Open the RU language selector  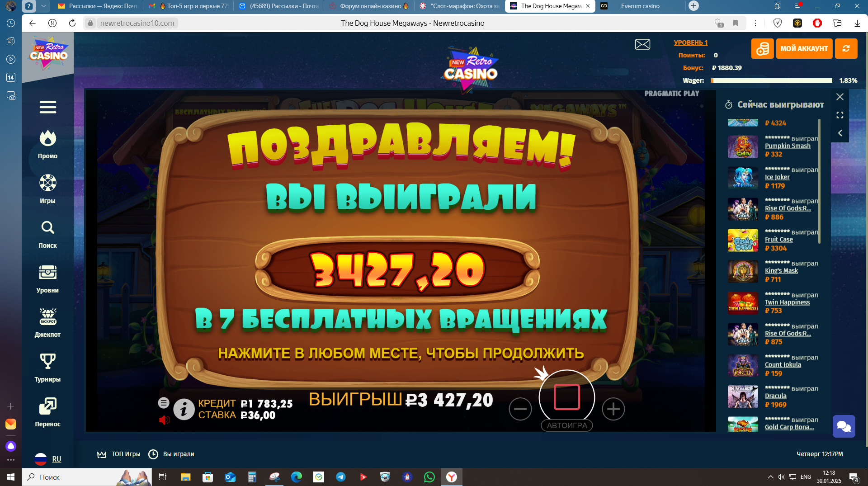tap(48, 459)
